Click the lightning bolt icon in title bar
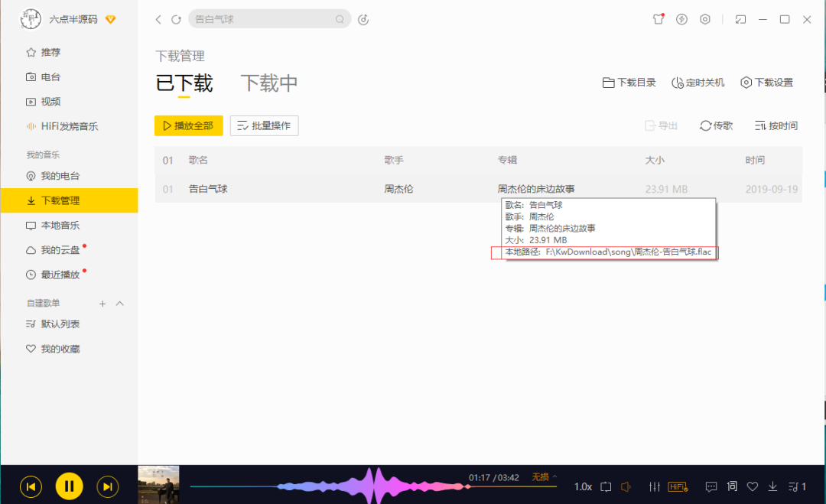The height and width of the screenshot is (504, 826). pyautogui.click(x=681, y=19)
